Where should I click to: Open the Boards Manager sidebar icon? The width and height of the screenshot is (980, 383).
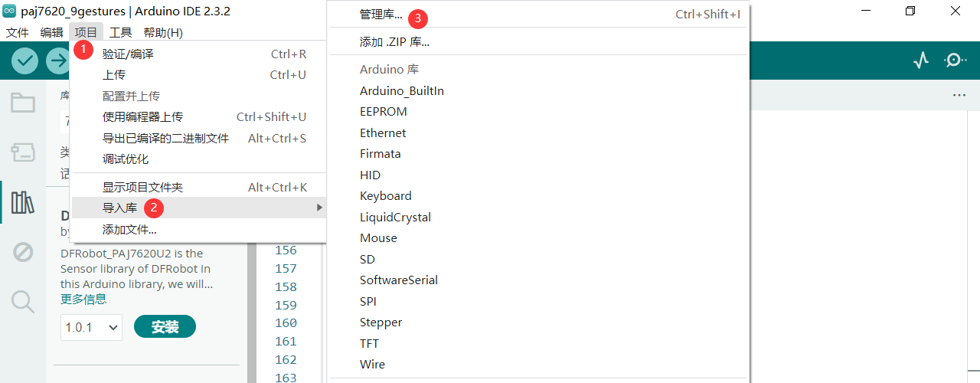tap(23, 152)
